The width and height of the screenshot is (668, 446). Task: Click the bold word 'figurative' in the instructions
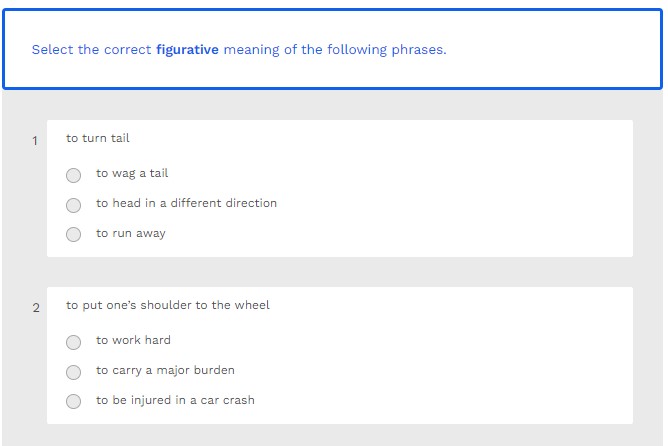[x=187, y=49]
